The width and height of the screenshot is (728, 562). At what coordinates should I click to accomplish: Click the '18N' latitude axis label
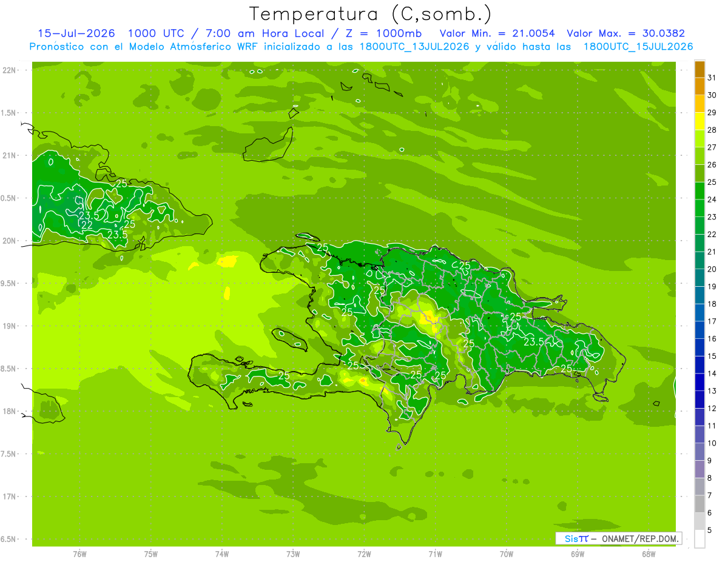coord(9,411)
